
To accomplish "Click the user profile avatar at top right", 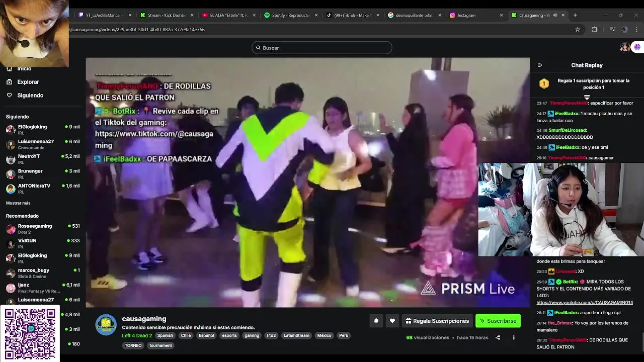I will coord(624,47).
